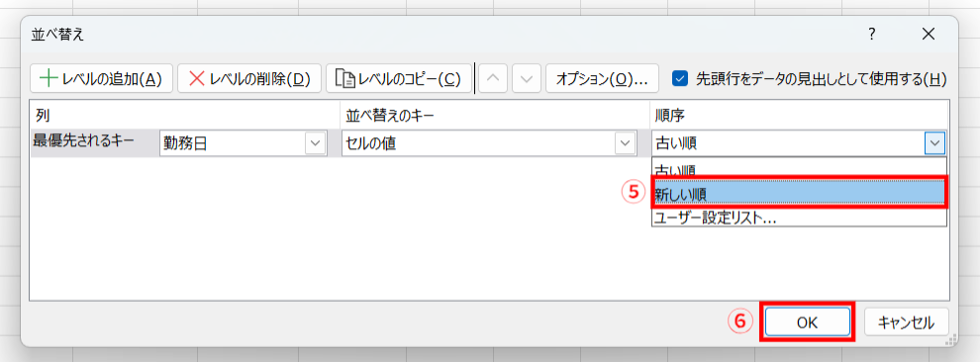Open the 勤務日 column dropdown

click(315, 143)
